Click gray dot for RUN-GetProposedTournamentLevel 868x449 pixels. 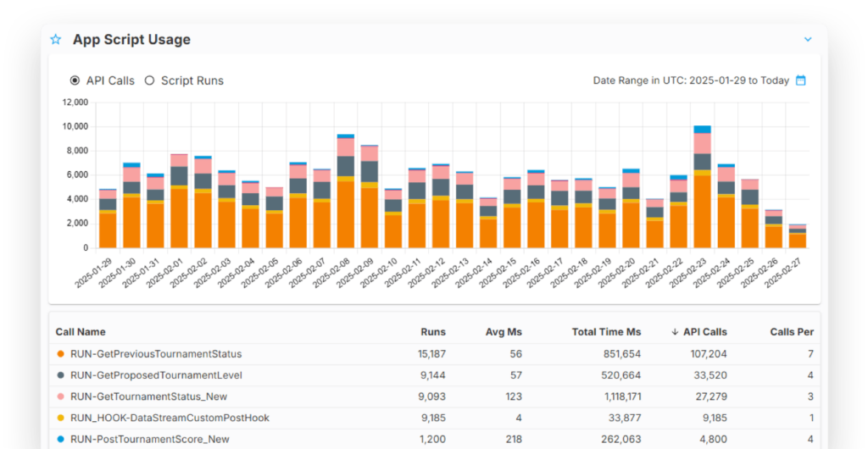coord(60,375)
